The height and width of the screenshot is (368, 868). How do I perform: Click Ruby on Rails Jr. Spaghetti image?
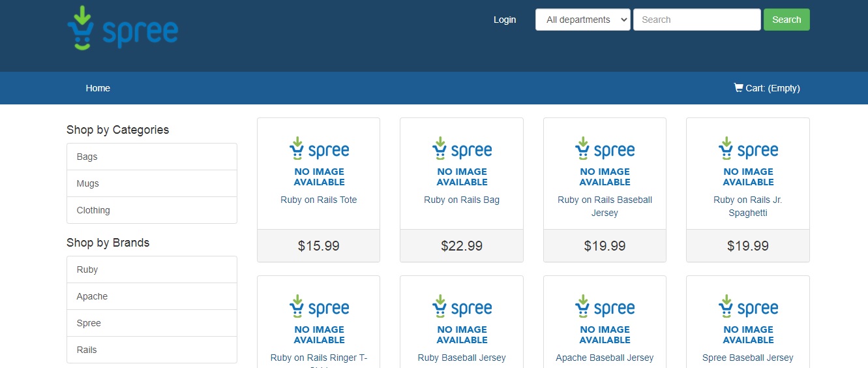coord(748,161)
